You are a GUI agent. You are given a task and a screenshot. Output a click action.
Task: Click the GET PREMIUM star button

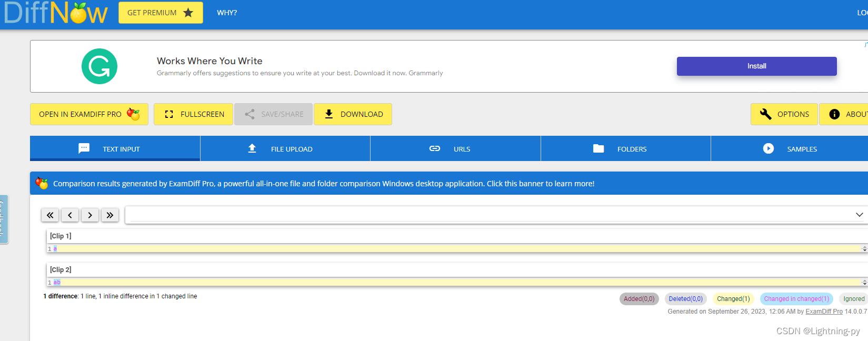click(161, 13)
